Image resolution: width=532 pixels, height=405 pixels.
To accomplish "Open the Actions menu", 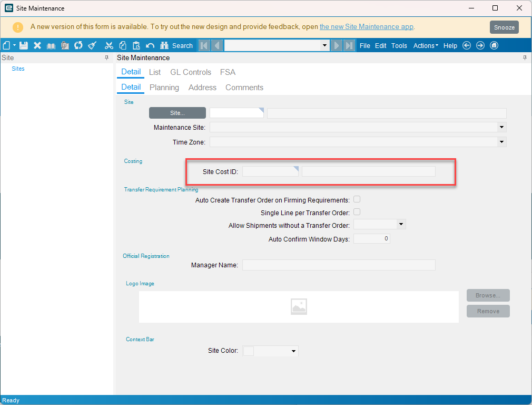I will click(x=426, y=45).
